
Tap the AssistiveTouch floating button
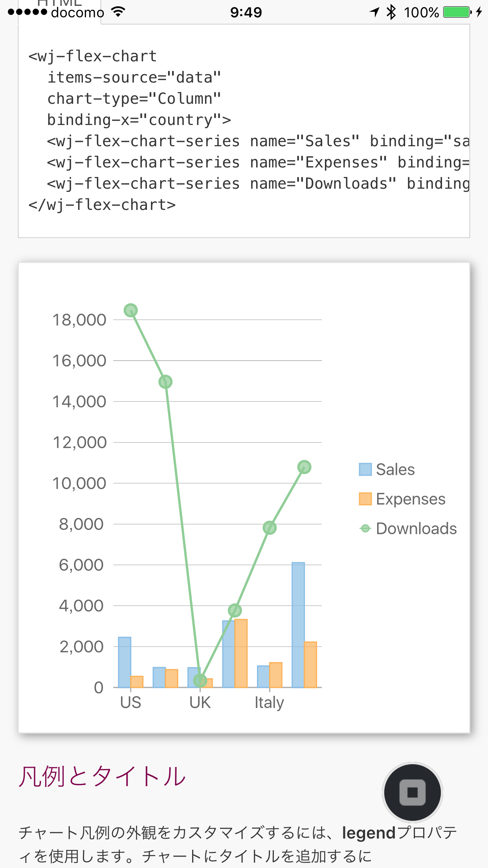click(412, 792)
